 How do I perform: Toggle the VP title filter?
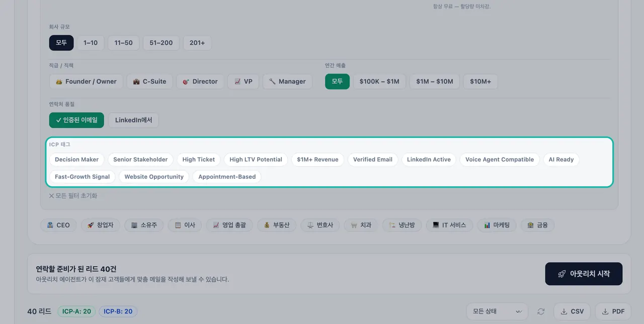[x=244, y=82]
